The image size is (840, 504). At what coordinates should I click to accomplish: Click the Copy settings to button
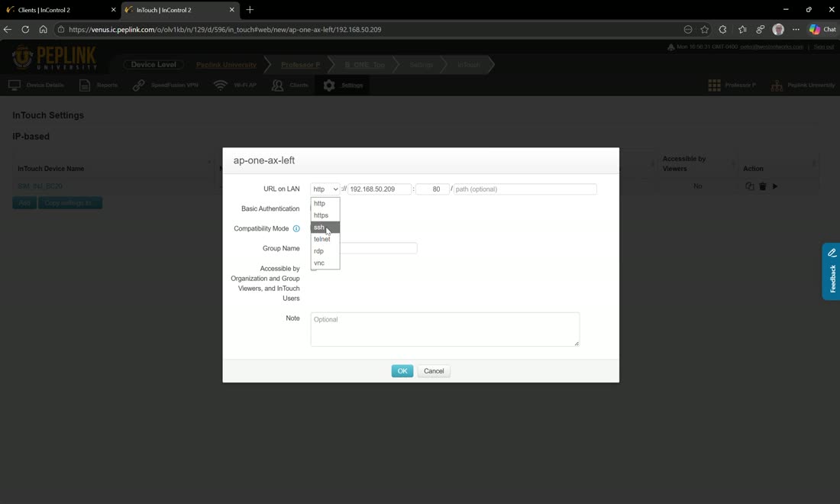coord(69,203)
